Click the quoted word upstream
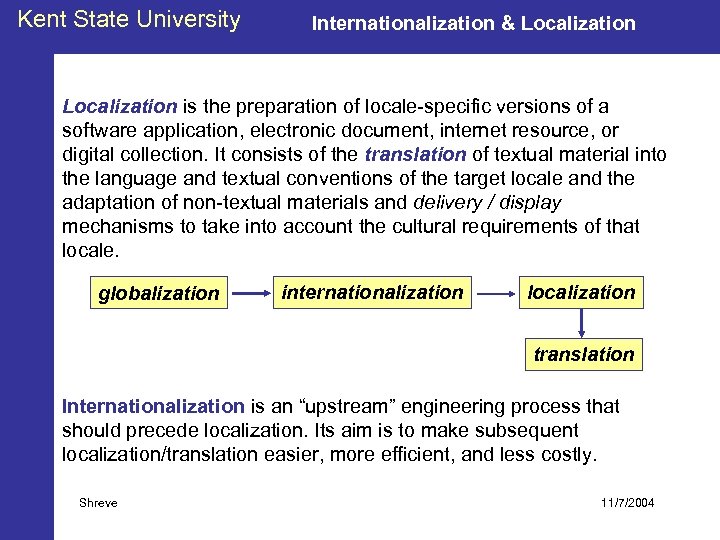 348,406
